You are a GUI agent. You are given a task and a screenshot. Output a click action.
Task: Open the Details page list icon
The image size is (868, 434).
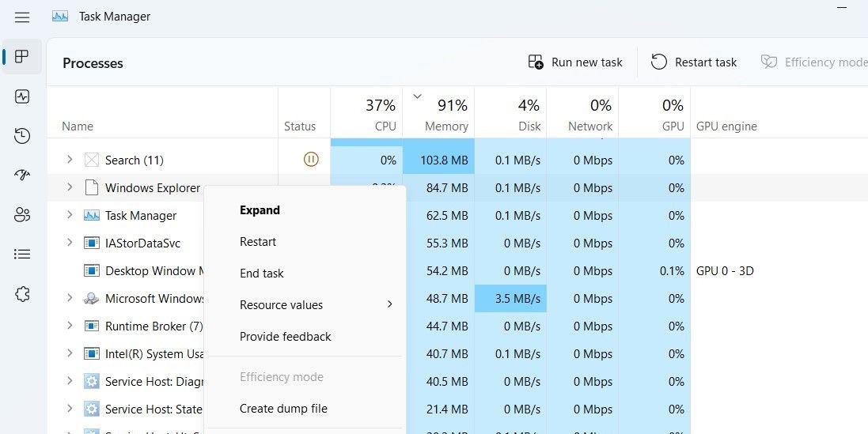pos(22,254)
